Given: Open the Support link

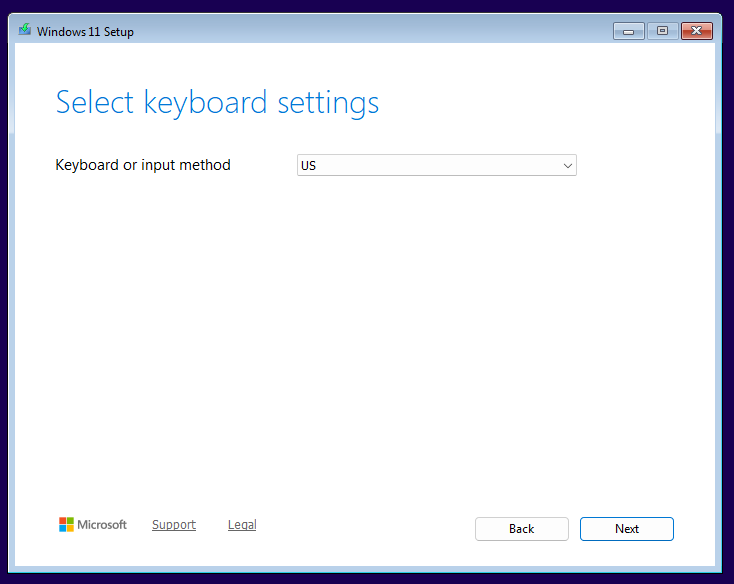Looking at the screenshot, I should click(174, 525).
